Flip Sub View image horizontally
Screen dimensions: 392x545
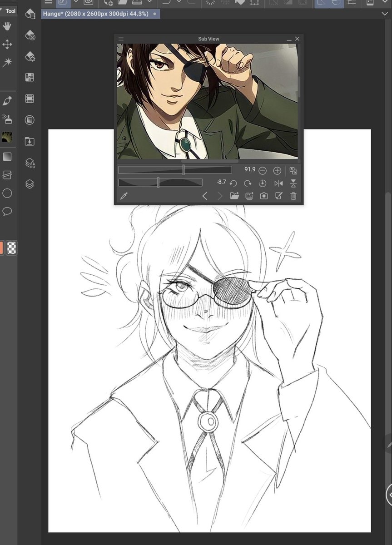[278, 183]
